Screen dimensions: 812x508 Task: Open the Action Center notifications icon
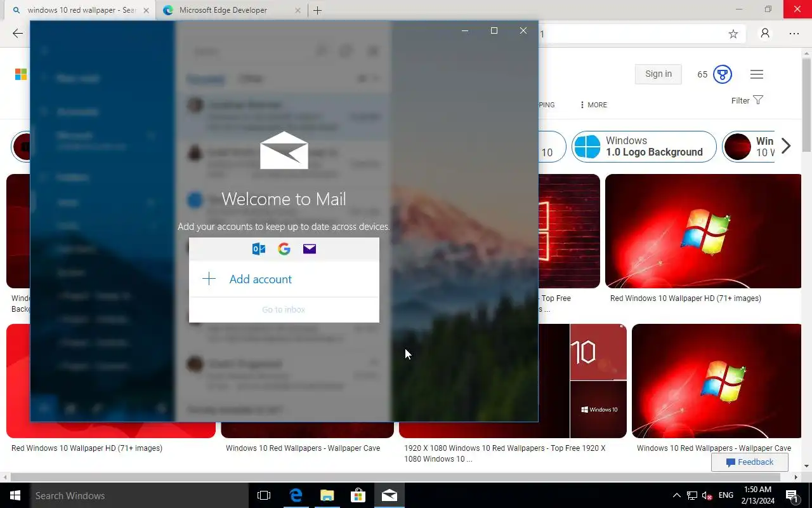[x=792, y=495]
